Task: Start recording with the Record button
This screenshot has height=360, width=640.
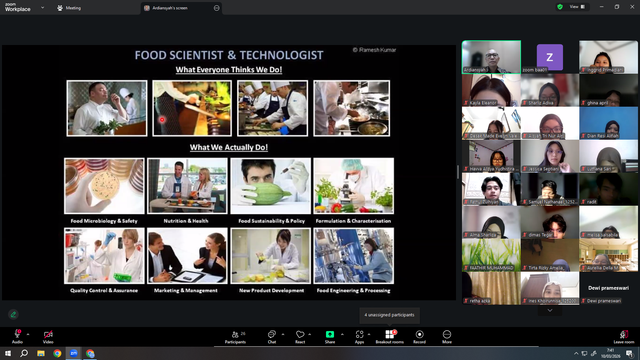Action: pyautogui.click(x=419, y=337)
